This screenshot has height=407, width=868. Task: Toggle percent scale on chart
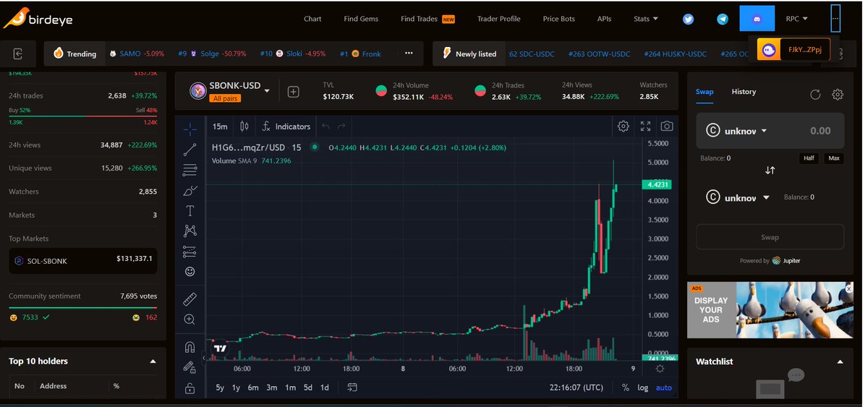pos(625,387)
